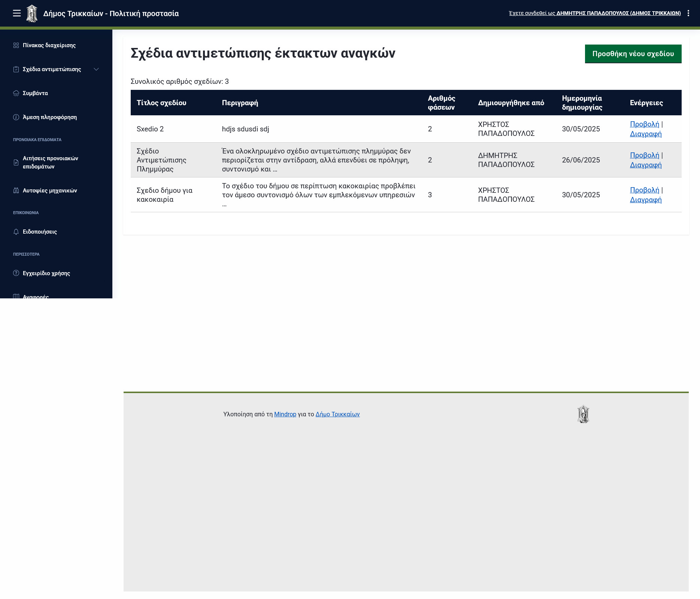Click the bell icon for Ειδοποιήσεις
The image size is (700, 599).
coord(16,232)
